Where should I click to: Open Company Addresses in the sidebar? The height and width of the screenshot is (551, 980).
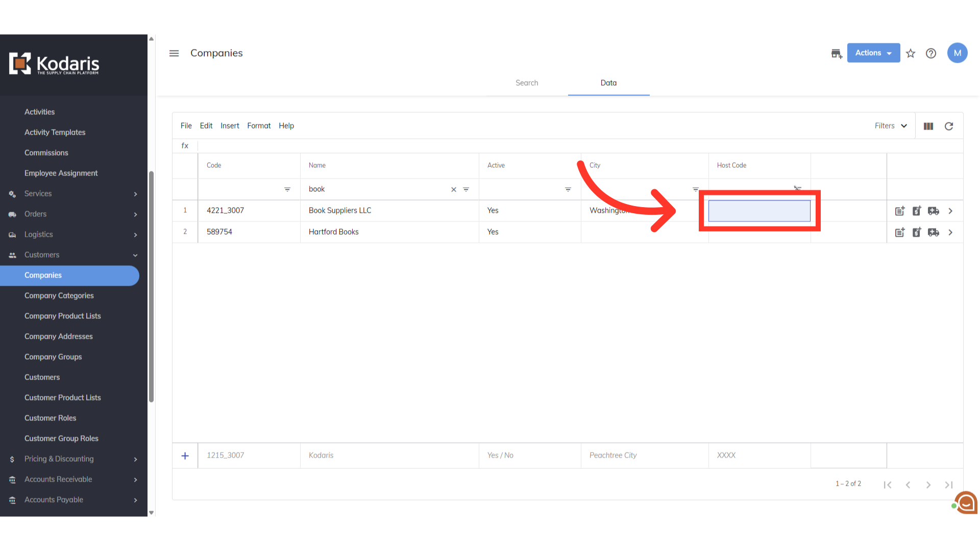(x=59, y=336)
